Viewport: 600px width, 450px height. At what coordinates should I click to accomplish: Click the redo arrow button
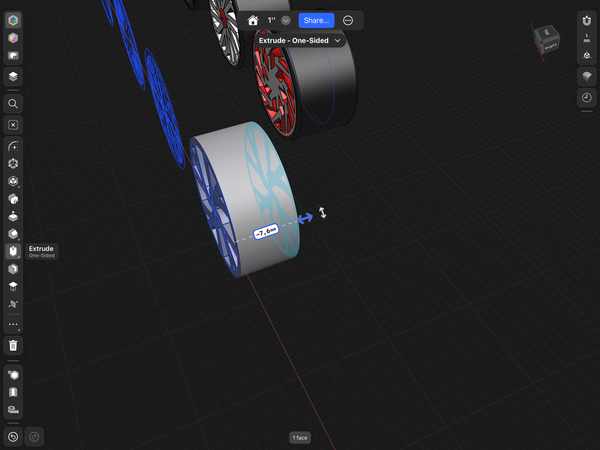tap(34, 437)
